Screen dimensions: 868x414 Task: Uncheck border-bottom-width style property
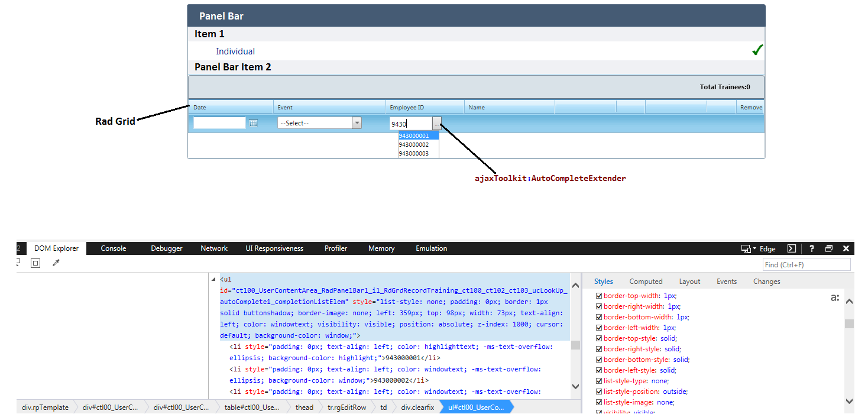pyautogui.click(x=599, y=317)
